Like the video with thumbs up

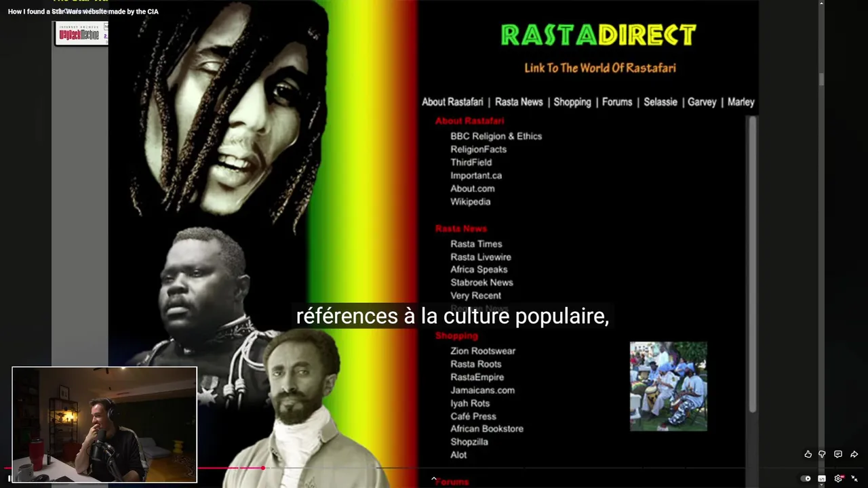tap(808, 454)
